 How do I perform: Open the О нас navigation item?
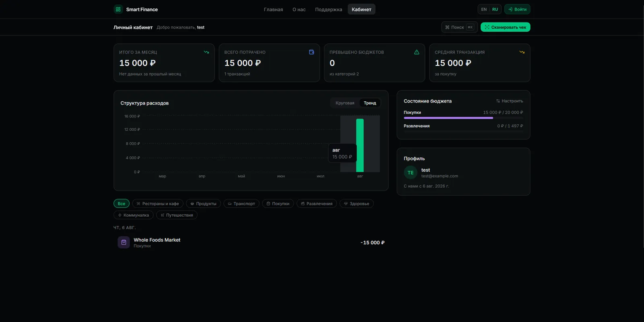pyautogui.click(x=299, y=9)
